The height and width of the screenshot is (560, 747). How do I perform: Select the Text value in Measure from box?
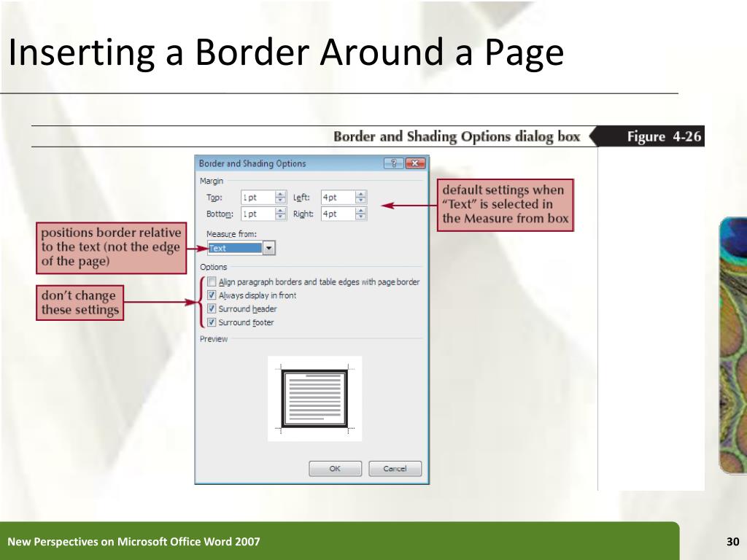pyautogui.click(x=235, y=248)
